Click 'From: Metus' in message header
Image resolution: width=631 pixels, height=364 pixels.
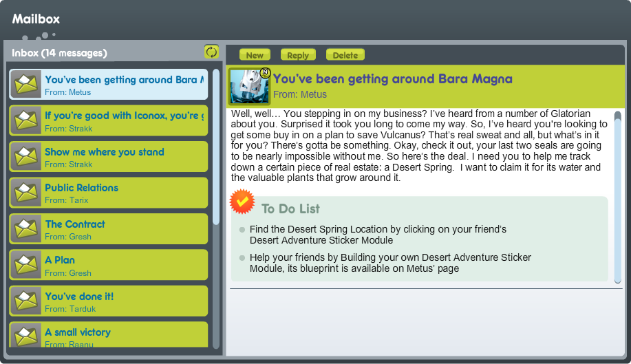pos(300,94)
